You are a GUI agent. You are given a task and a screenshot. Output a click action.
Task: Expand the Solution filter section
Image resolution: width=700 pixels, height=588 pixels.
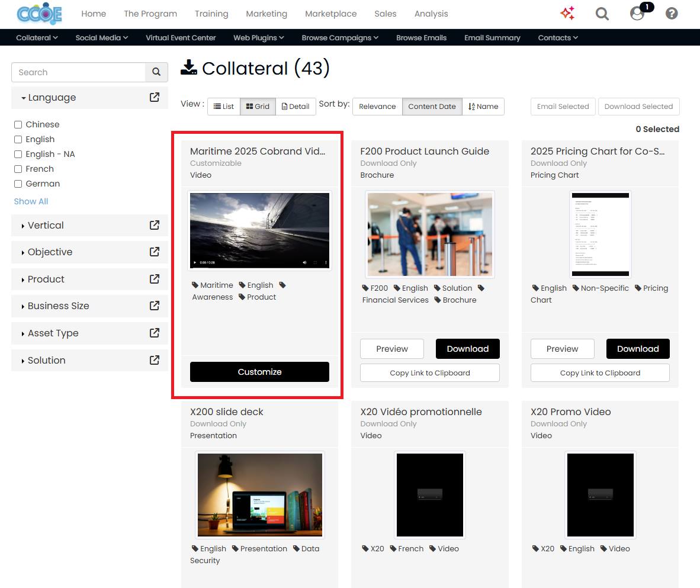(x=43, y=360)
